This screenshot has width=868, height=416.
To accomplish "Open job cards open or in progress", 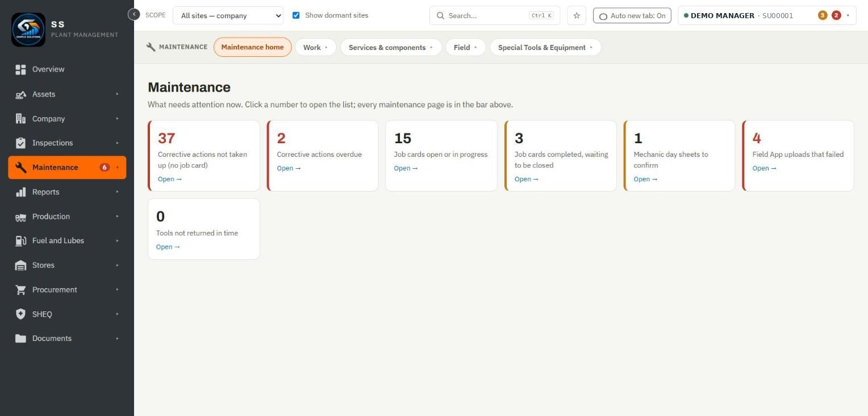I will click(406, 168).
